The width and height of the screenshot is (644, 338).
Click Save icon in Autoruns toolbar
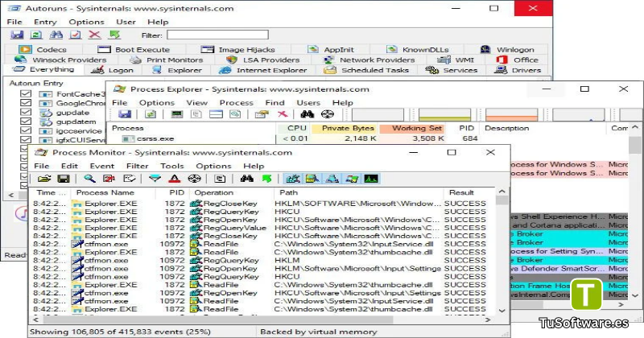pos(17,35)
